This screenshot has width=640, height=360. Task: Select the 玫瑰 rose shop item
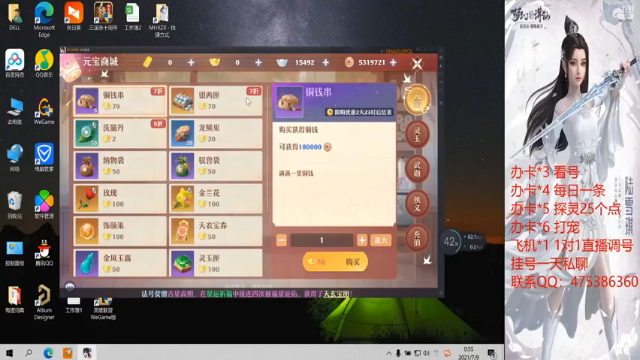(120, 199)
